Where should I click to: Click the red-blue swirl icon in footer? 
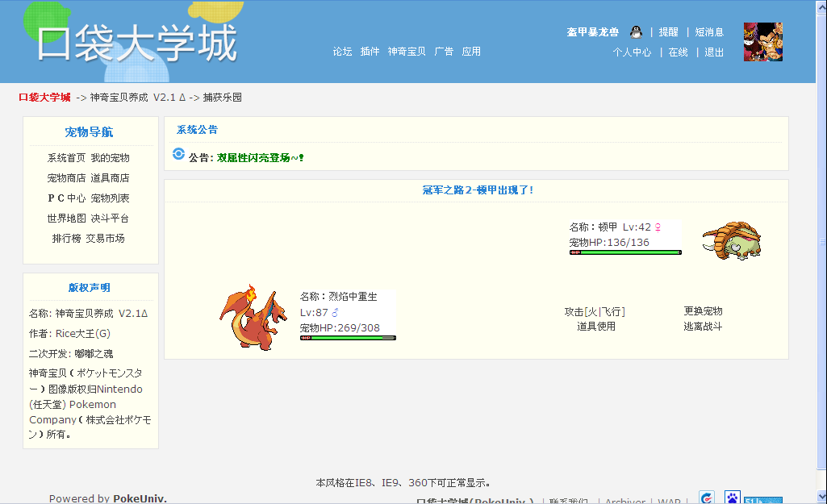coord(707,498)
